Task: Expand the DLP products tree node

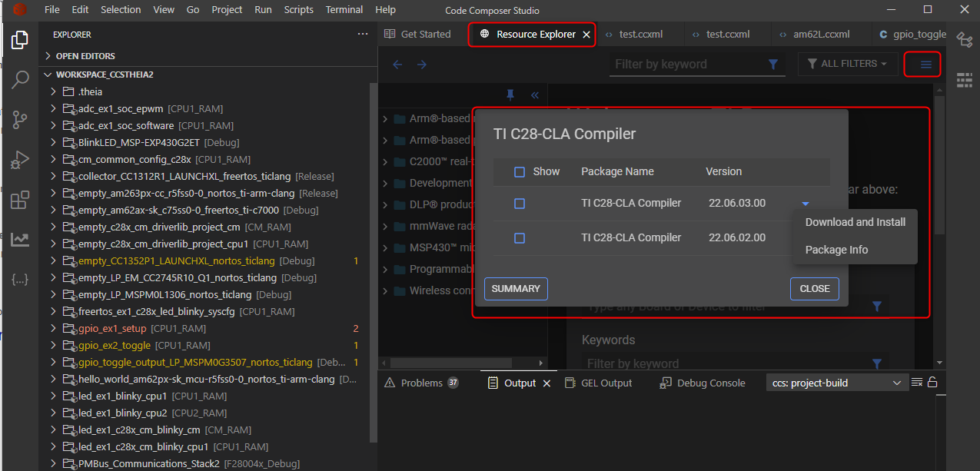Action: click(x=386, y=205)
